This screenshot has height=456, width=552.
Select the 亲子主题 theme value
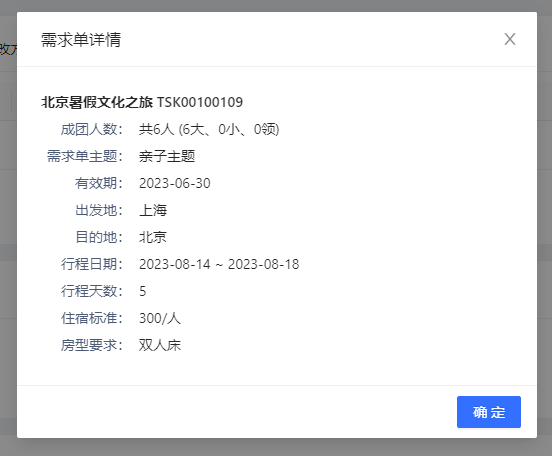(x=167, y=156)
